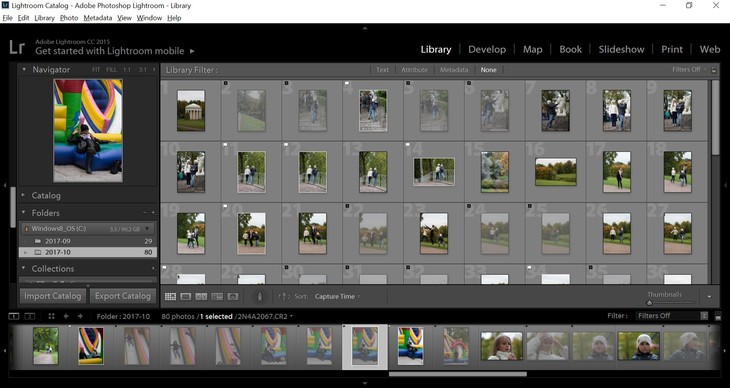Open Filters Off preset menu in Library Filter
Image resolution: width=730 pixels, height=388 pixels.
[x=689, y=70]
